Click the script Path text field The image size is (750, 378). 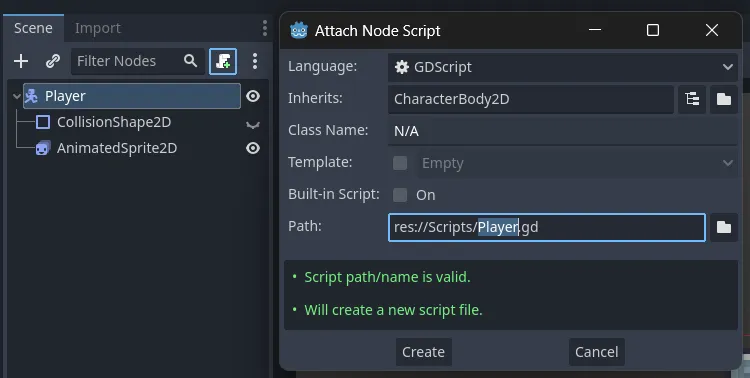tap(547, 227)
